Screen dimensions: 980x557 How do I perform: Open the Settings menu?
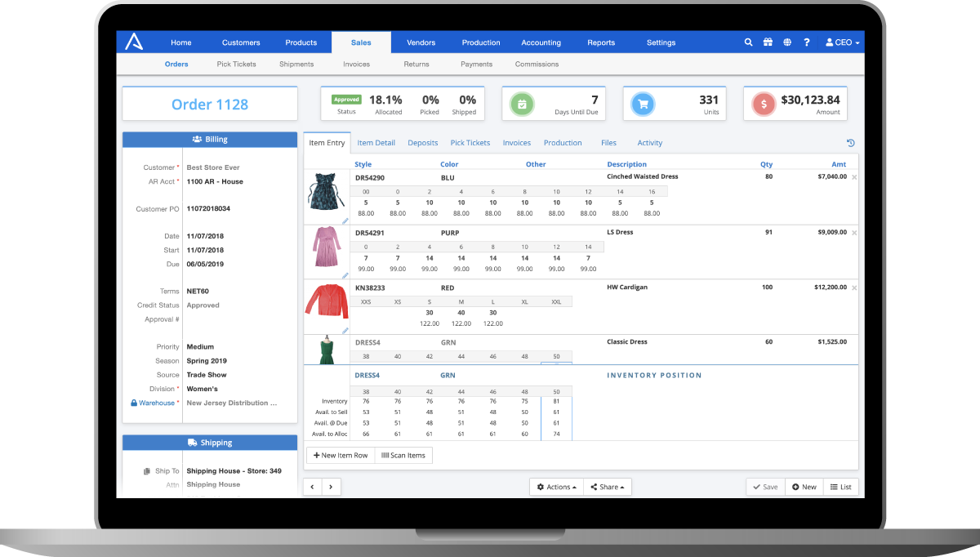[661, 42]
